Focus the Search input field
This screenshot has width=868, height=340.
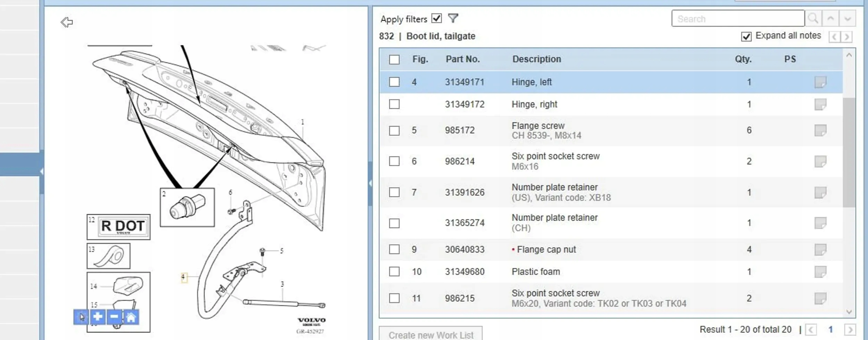738,18
